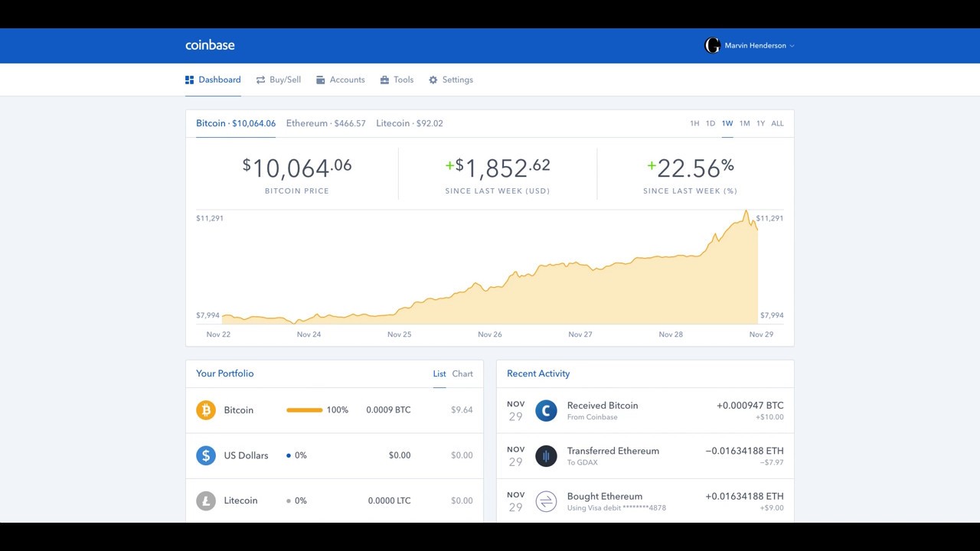
Task: Click the $9.64 Bitcoin value
Action: point(462,410)
